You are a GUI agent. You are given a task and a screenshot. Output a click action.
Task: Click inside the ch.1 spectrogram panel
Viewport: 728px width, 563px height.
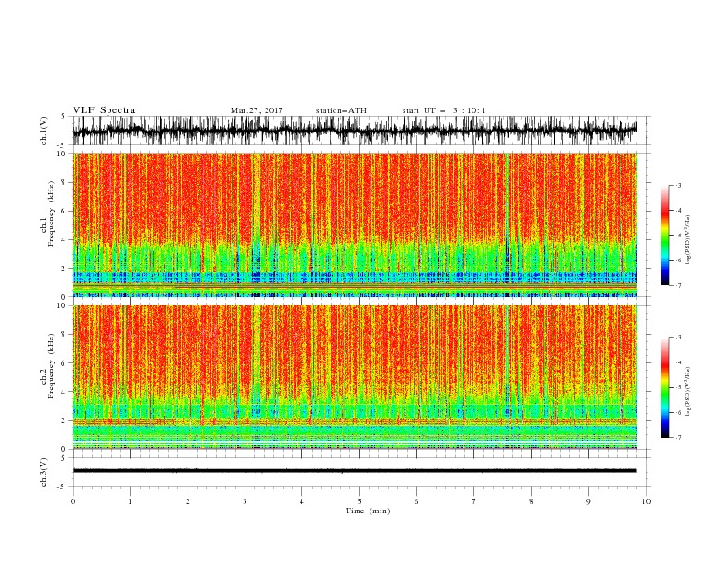coord(355,224)
